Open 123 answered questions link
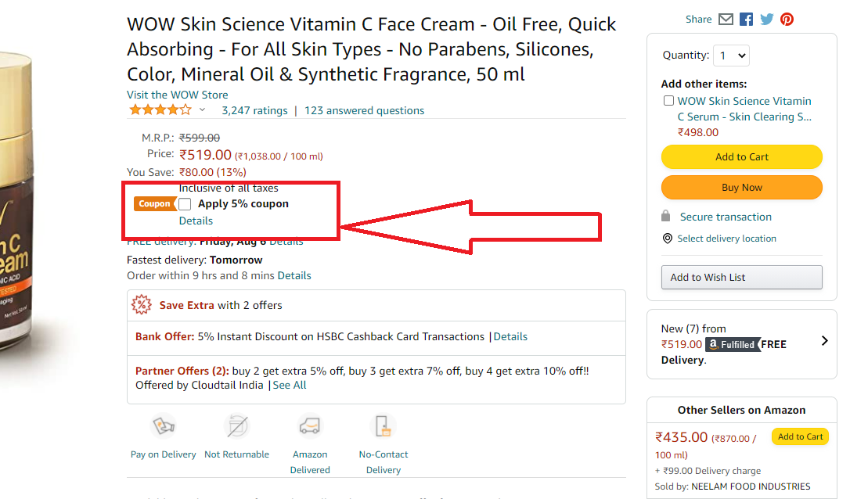This screenshot has height=499, width=868. point(364,110)
